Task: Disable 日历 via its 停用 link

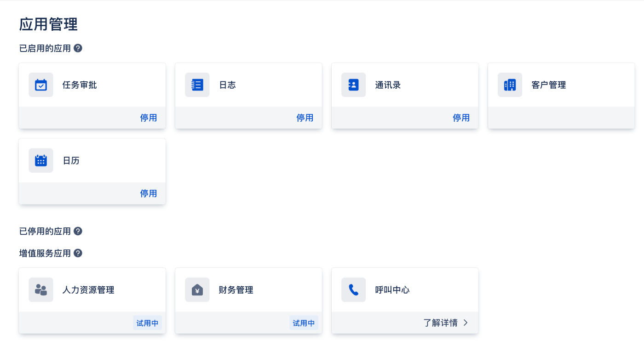Action: tap(149, 193)
